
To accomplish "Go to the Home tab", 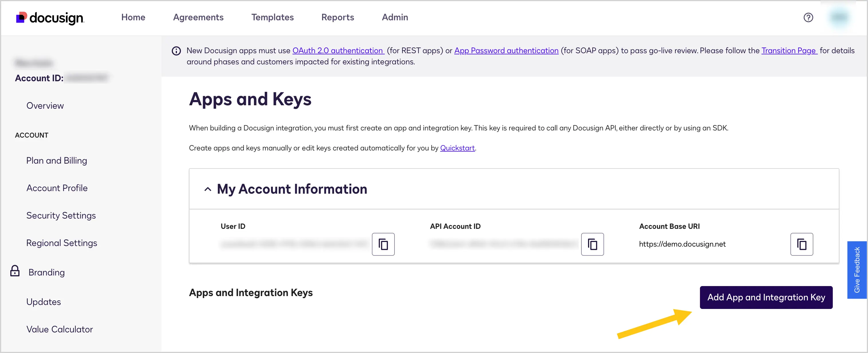I will (x=133, y=17).
